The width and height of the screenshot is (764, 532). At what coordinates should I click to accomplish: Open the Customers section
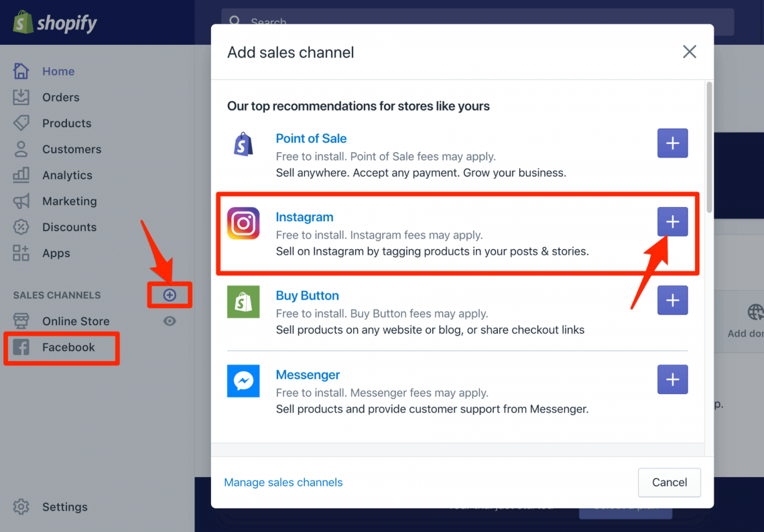[21, 149]
